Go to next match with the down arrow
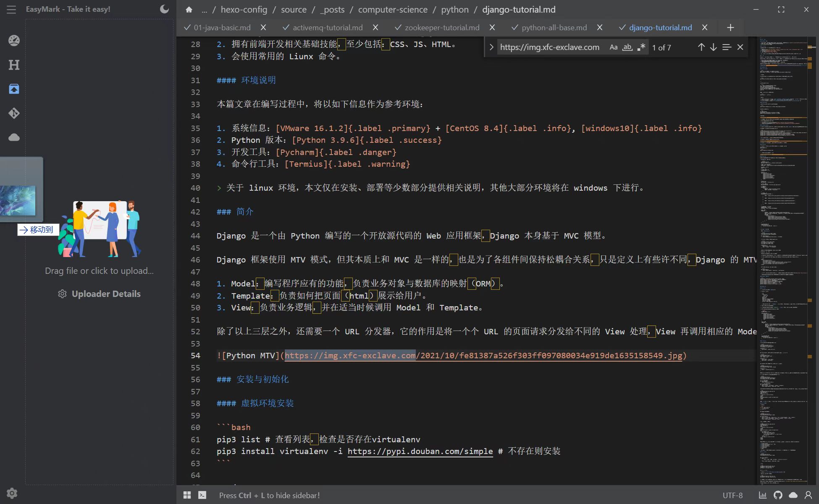 713,47
